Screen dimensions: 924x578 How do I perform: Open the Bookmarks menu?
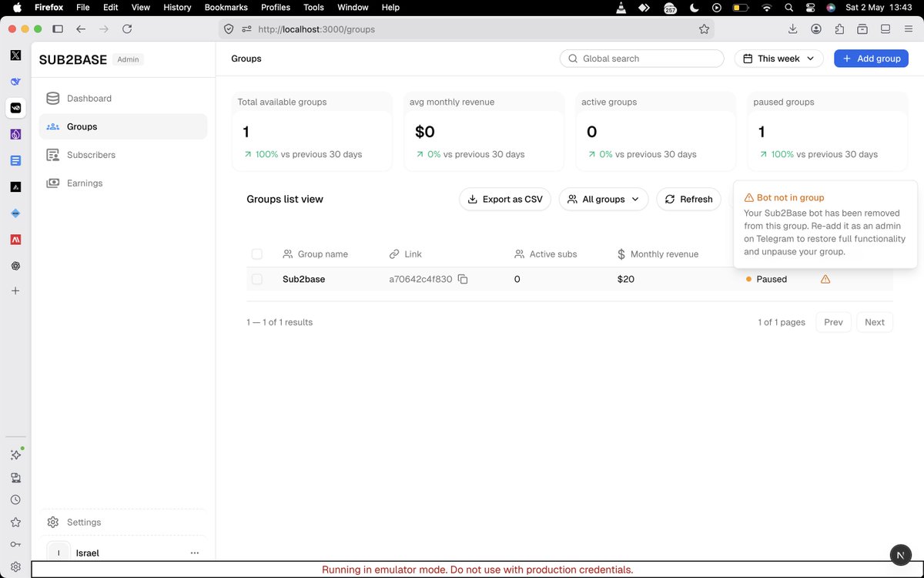(226, 8)
